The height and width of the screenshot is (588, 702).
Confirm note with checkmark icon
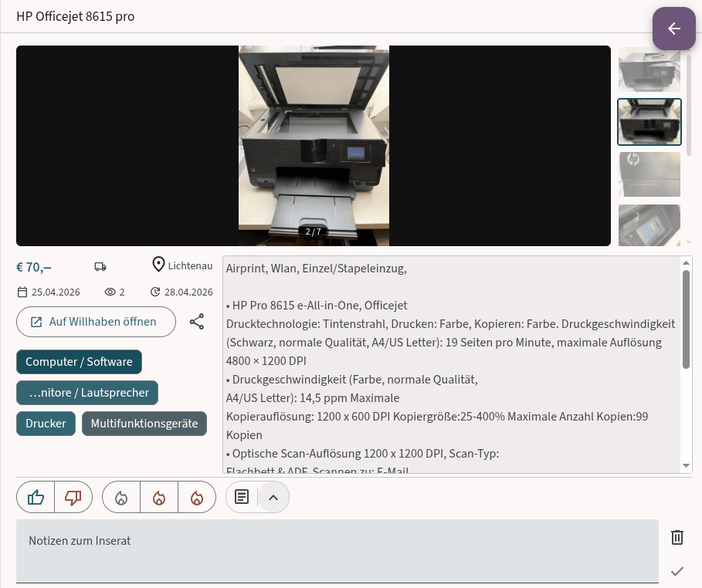pyautogui.click(x=677, y=571)
